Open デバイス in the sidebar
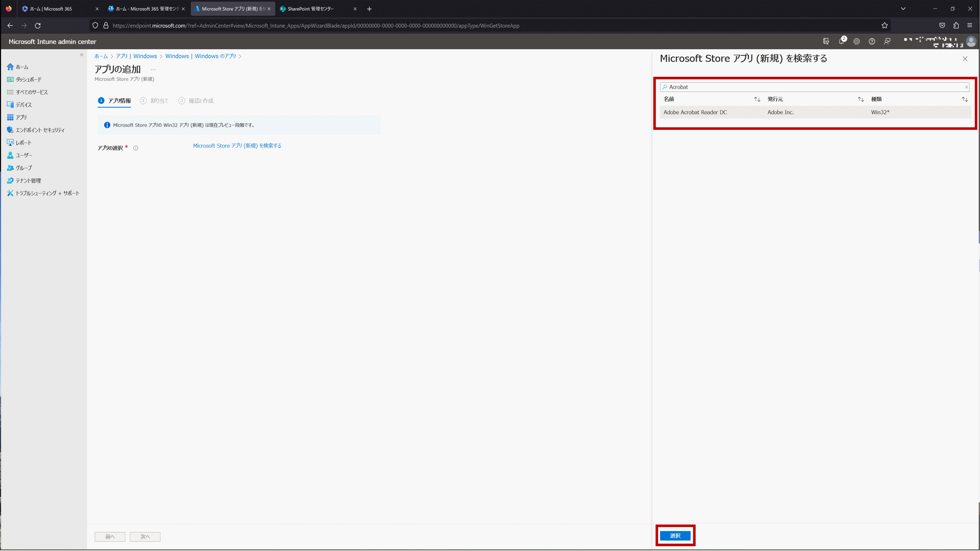The width and height of the screenshot is (980, 551). (19, 105)
